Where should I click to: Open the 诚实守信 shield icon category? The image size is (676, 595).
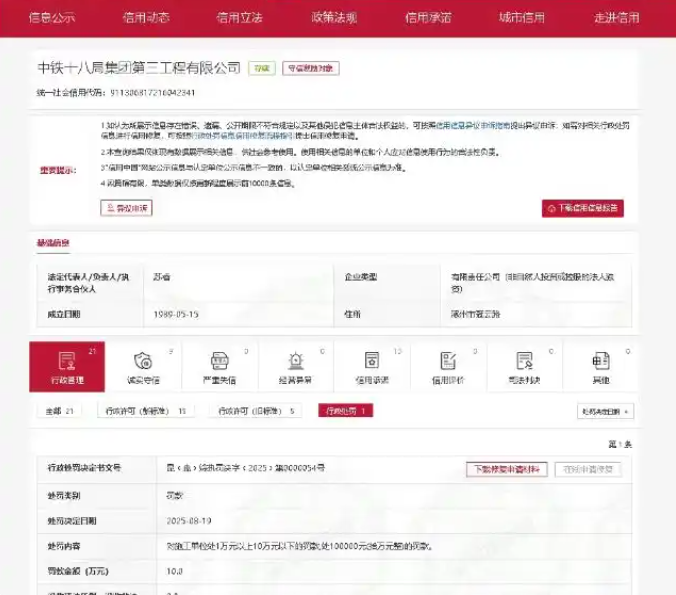click(143, 366)
